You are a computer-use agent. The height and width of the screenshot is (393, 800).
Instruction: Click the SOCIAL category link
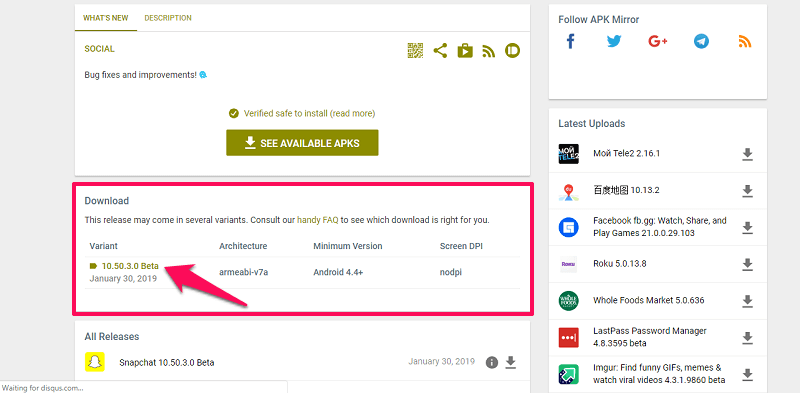pos(99,49)
